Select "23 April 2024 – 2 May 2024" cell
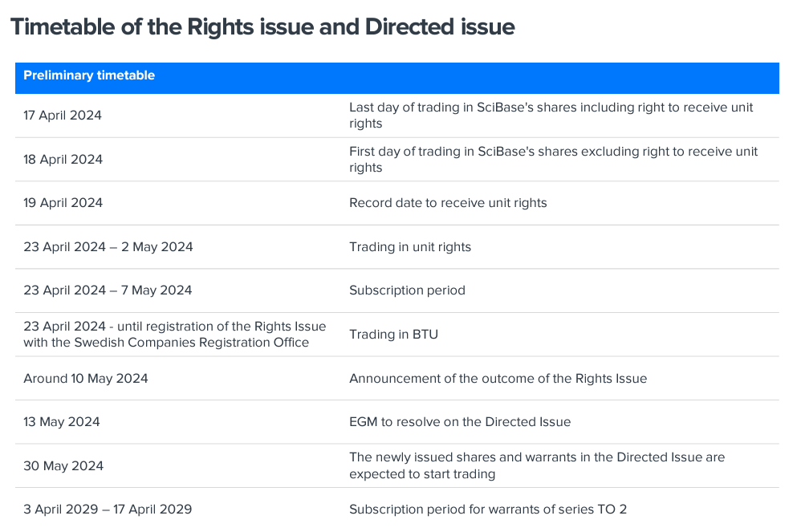The image size is (797, 532). click(x=108, y=247)
